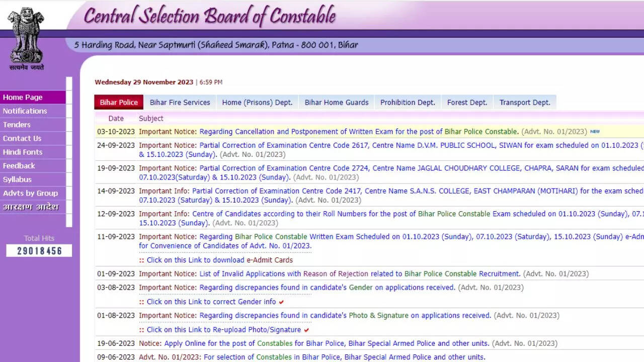Switch to Bihar Fire Services tab
This screenshot has width=644, height=362.
pos(180,103)
